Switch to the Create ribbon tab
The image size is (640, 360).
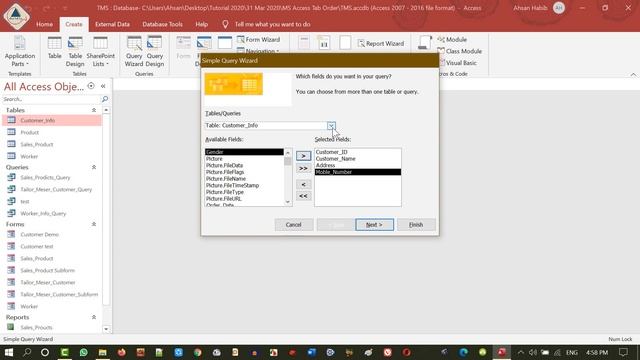[x=74, y=24]
